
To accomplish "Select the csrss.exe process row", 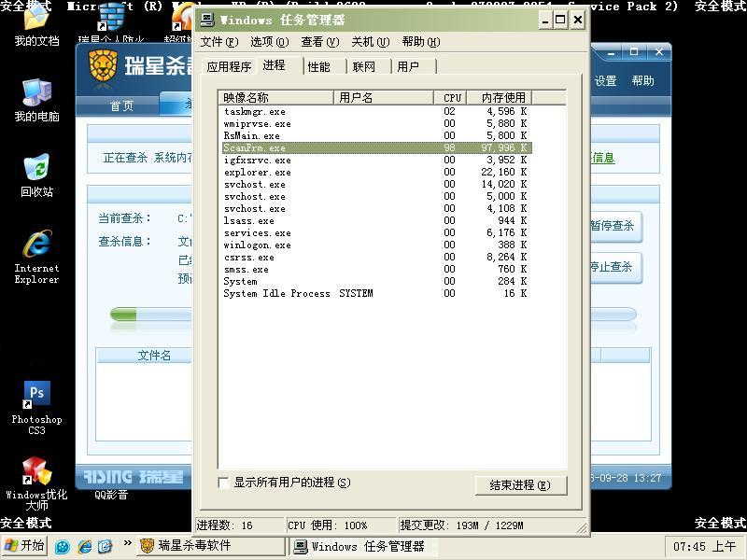I will click(376, 258).
